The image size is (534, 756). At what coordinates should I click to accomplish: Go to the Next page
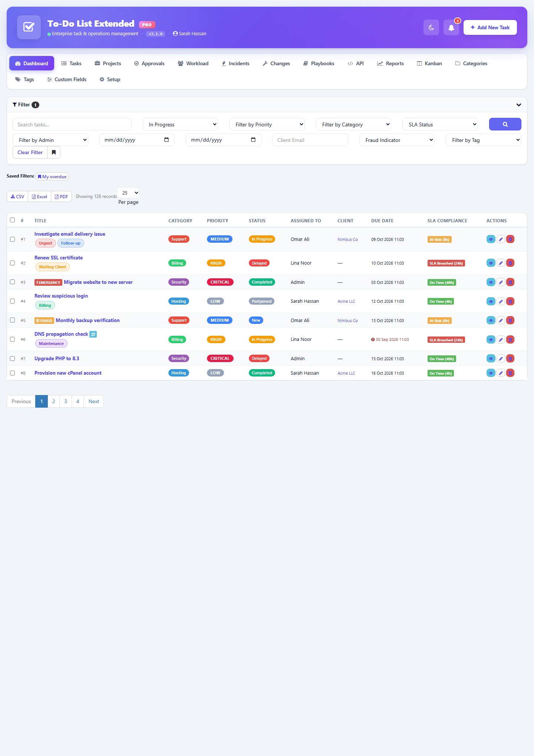click(94, 401)
